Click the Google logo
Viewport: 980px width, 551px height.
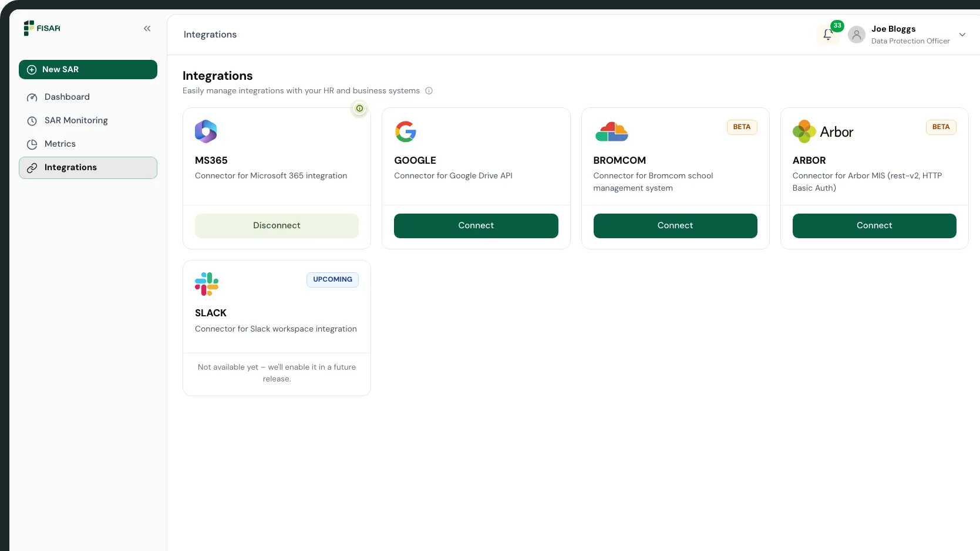pos(406,131)
